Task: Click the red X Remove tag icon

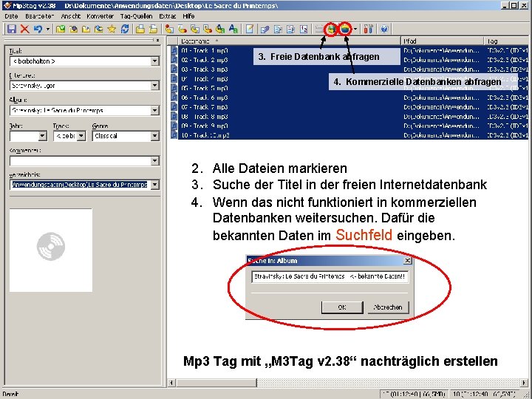Action: point(24,29)
